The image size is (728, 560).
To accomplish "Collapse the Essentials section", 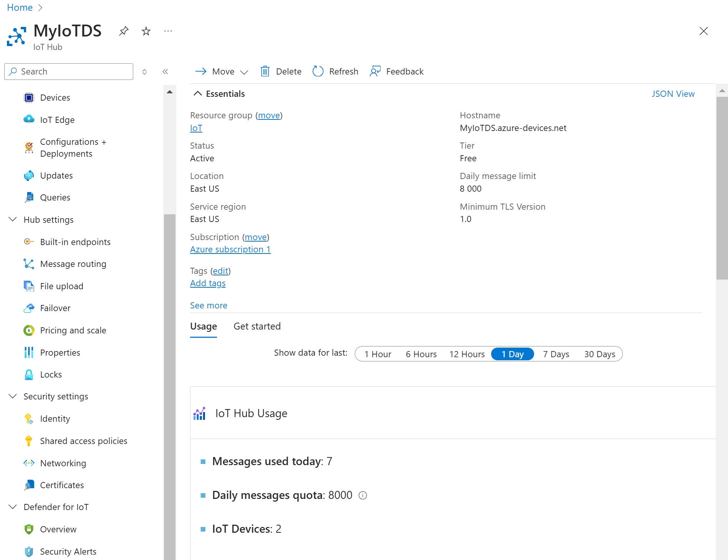I will (197, 93).
